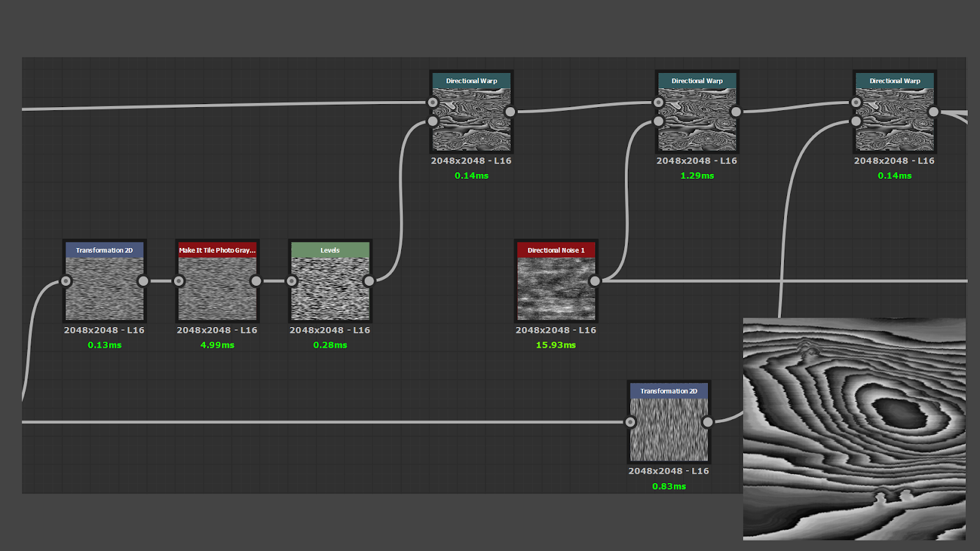Click lower input connector of rightmost Directional Warp
Image resolution: width=980 pixels, height=551 pixels.
[x=856, y=121]
